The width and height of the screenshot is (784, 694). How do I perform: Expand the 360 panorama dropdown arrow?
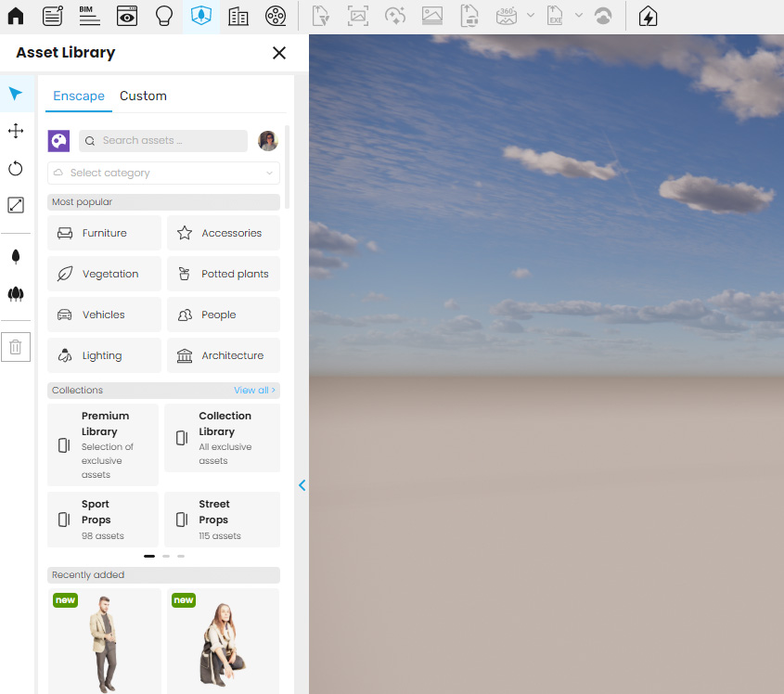point(531,16)
